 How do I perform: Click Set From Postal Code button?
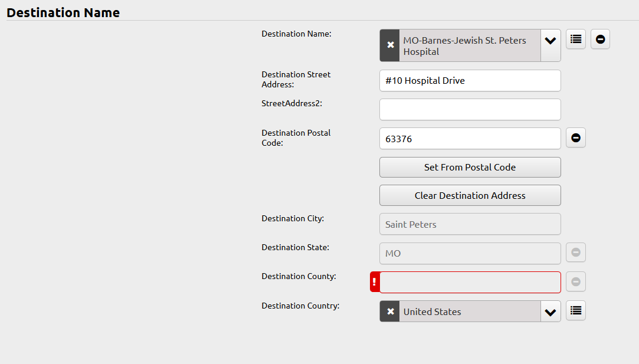tap(470, 167)
